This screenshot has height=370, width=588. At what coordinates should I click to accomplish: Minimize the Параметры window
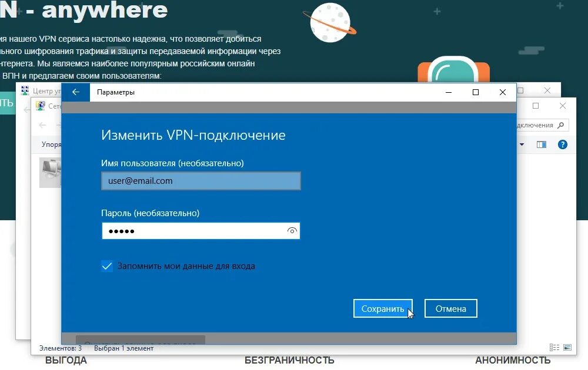pyautogui.click(x=449, y=92)
